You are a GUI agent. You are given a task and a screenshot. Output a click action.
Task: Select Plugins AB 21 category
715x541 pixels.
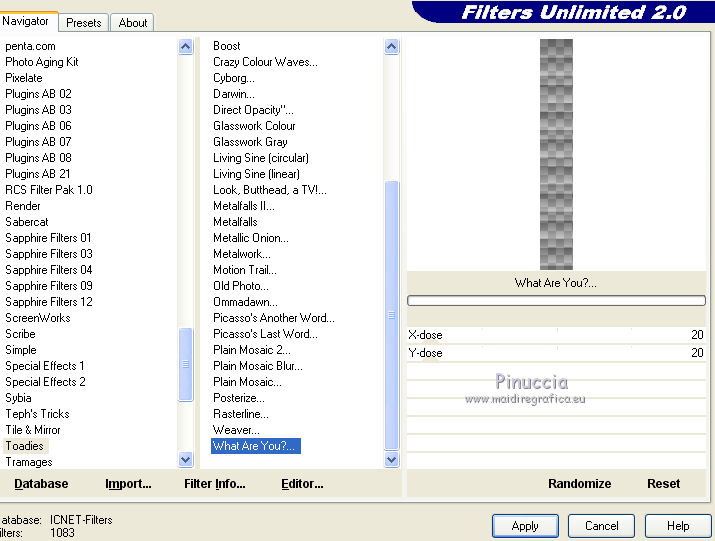(x=38, y=174)
